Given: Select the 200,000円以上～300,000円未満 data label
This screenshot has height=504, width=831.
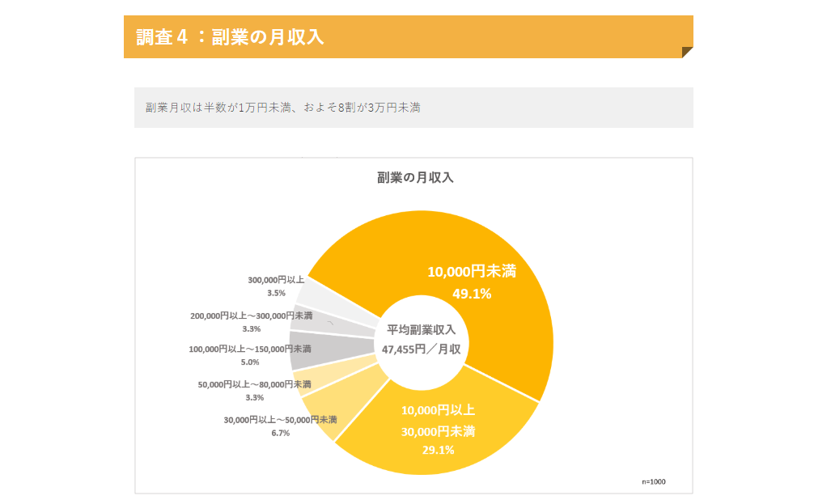Looking at the screenshot, I should 251,322.
